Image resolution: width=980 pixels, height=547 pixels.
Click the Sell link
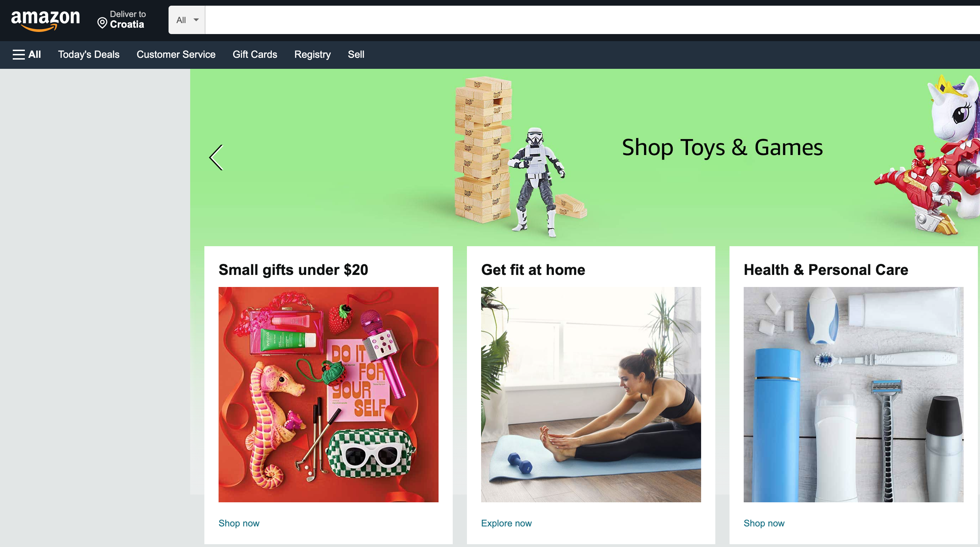tap(356, 54)
